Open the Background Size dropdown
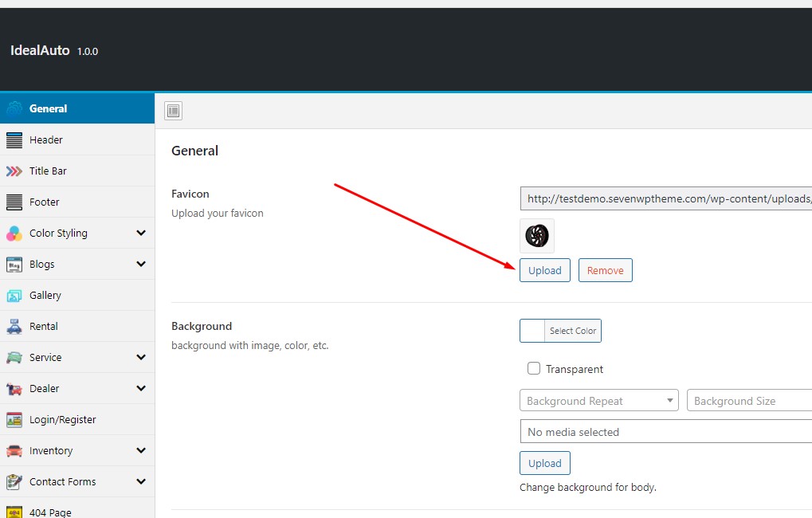Viewport: 812px width, 518px height. (749, 401)
